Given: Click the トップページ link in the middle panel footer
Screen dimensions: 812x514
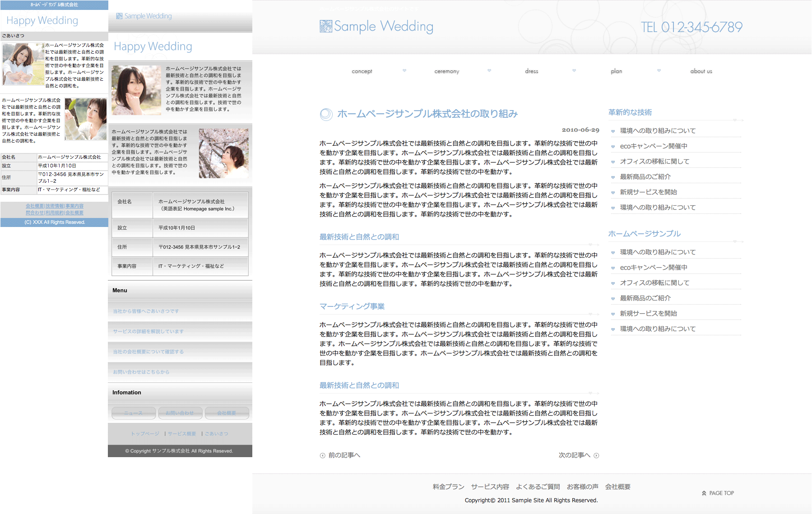Looking at the screenshot, I should (x=145, y=434).
